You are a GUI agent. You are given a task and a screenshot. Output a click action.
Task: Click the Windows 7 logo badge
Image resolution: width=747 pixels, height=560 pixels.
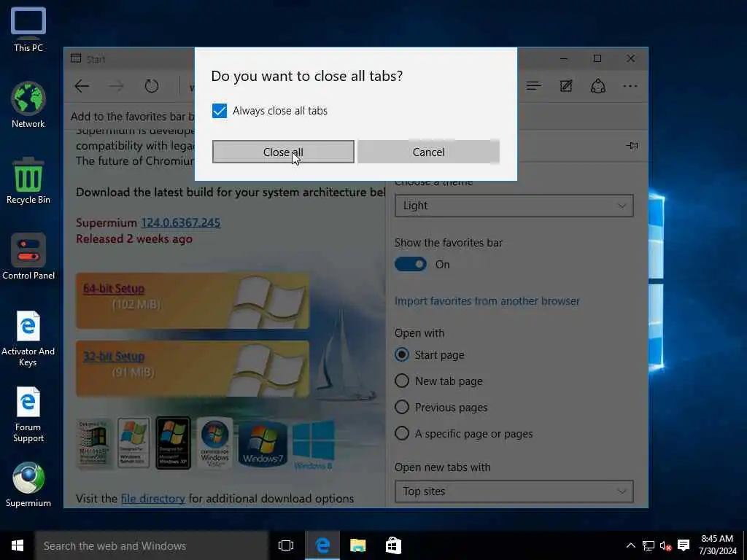click(x=263, y=443)
